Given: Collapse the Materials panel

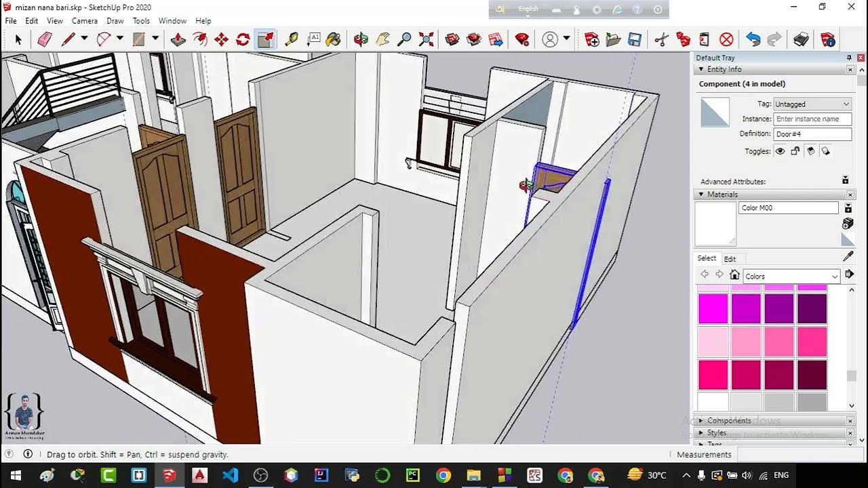Looking at the screenshot, I should (x=701, y=195).
